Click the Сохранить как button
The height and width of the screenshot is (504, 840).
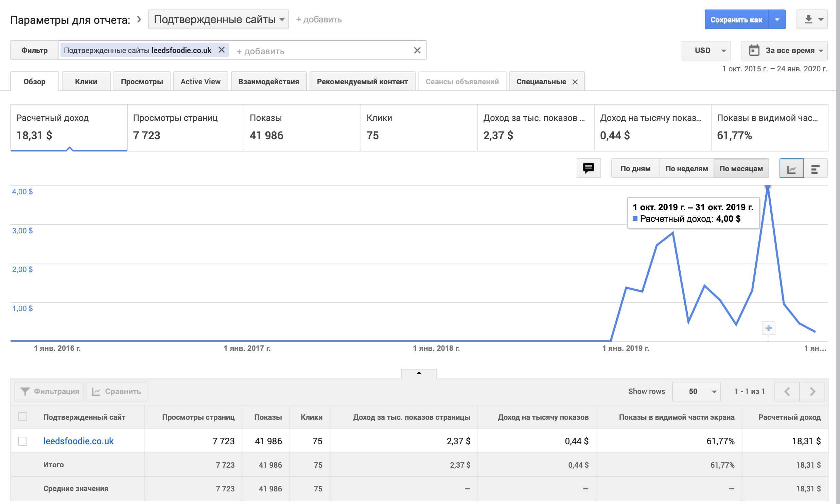(736, 20)
